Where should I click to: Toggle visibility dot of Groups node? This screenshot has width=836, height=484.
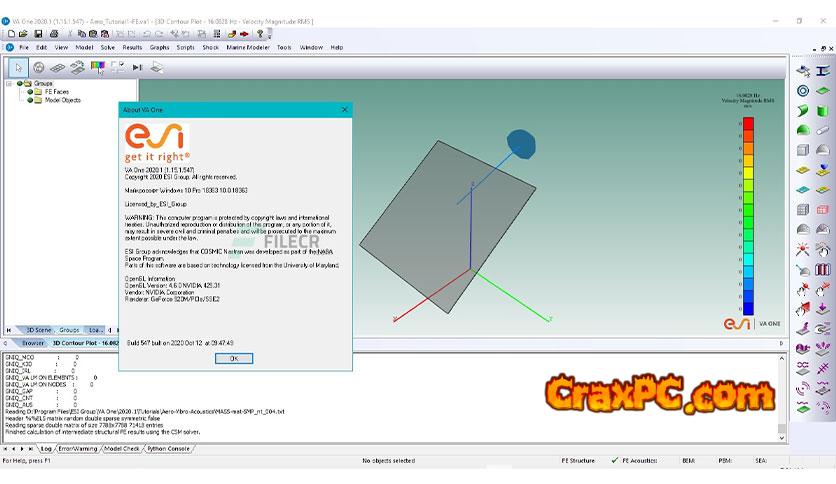(20, 84)
